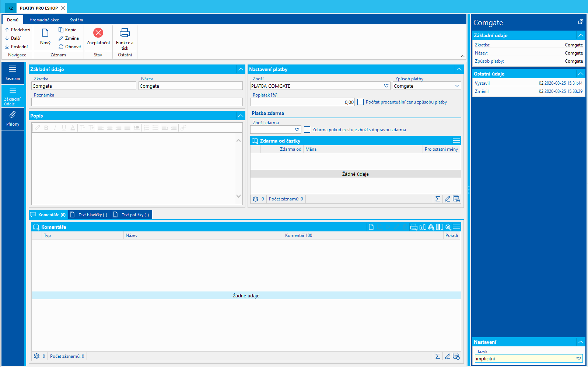This screenshot has width=588, height=367.
Task: Select the Komentáře (0) tab
Action: [49, 215]
